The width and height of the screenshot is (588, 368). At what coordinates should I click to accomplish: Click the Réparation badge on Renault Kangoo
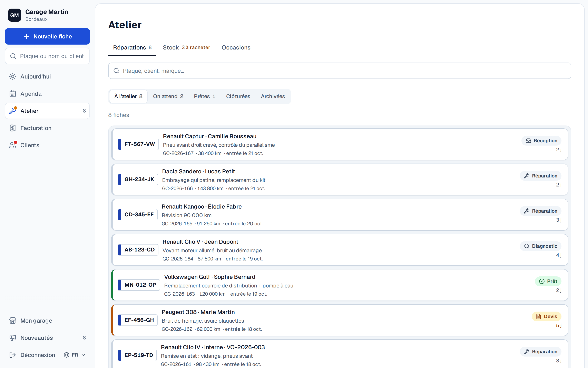[540, 211]
